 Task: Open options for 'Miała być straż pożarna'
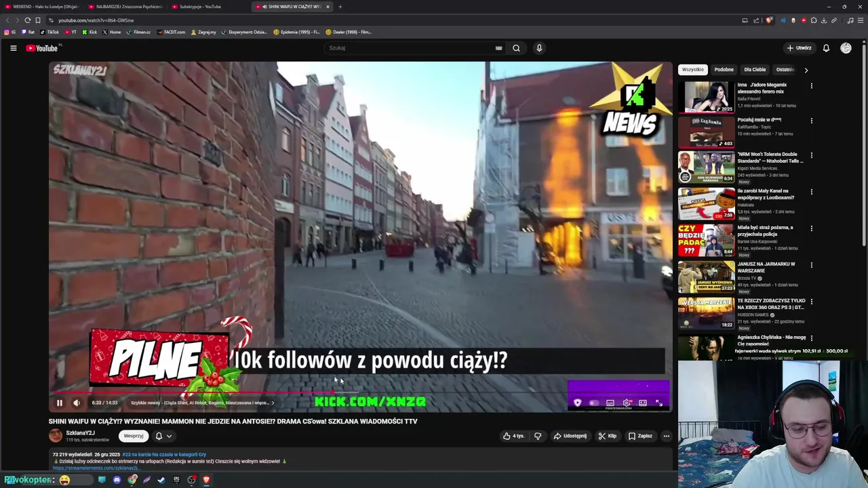(x=811, y=228)
